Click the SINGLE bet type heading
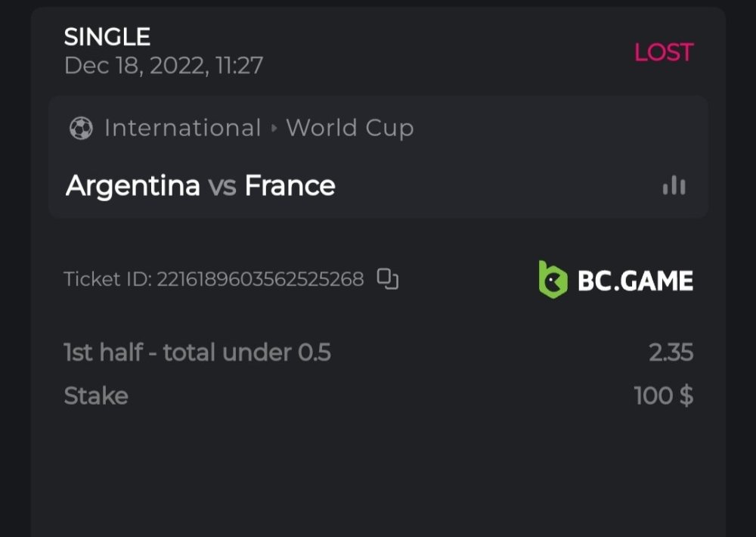This screenshot has height=537, width=756. pyautogui.click(x=107, y=36)
